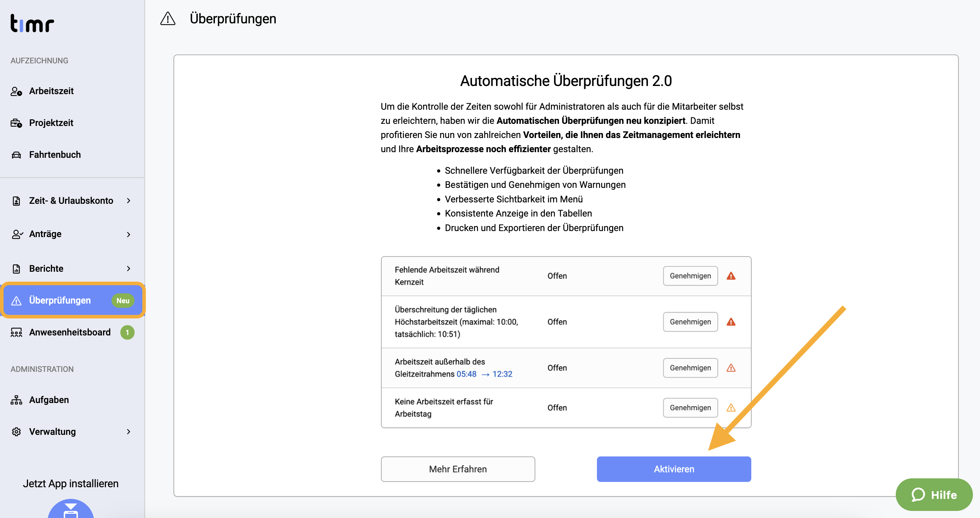
Task: Click the 12:32 time link
Action: pyautogui.click(x=502, y=374)
